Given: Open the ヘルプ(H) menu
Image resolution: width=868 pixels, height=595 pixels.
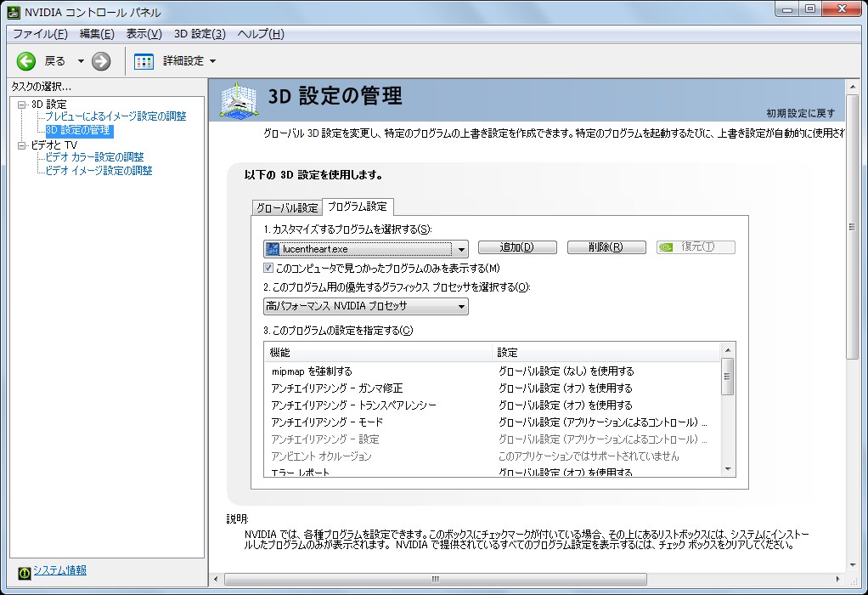Looking at the screenshot, I should (x=261, y=34).
